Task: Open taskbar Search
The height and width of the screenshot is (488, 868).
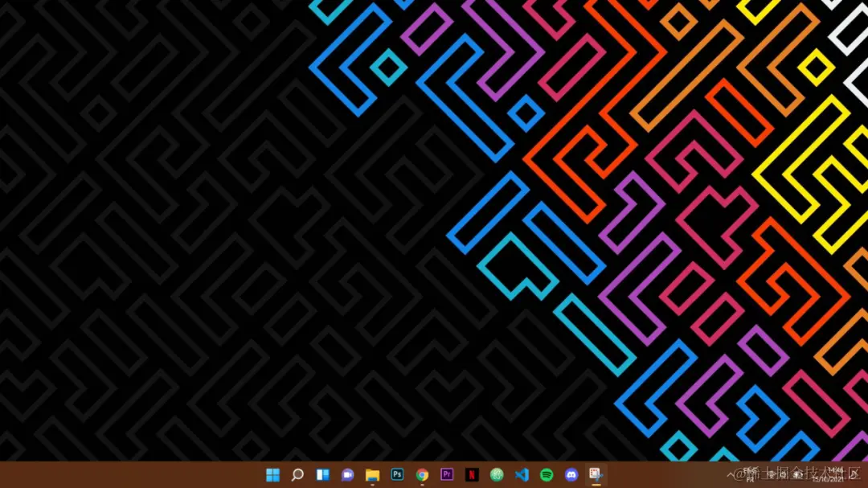Action: [297, 474]
